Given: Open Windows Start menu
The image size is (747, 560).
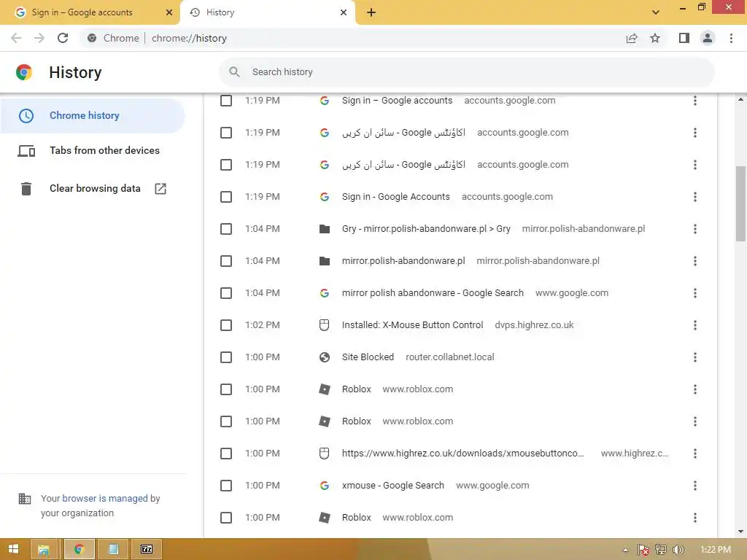Looking at the screenshot, I should pos(13,549).
